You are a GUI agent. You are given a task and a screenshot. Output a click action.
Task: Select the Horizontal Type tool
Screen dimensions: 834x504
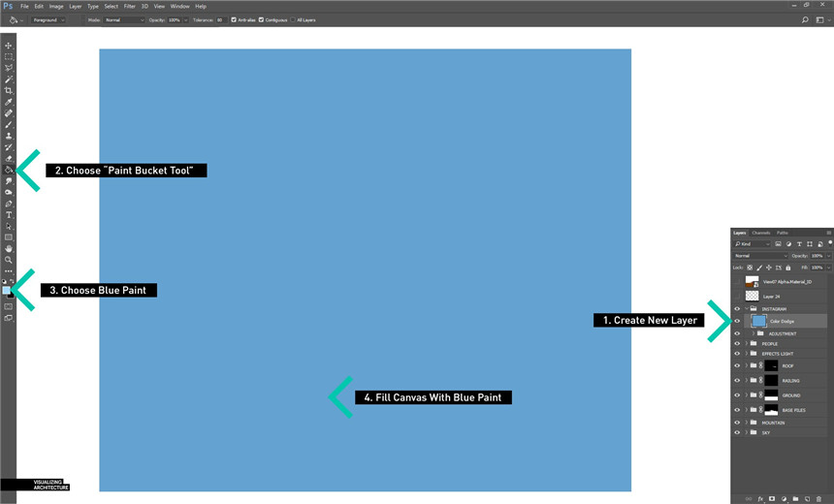pyautogui.click(x=9, y=214)
